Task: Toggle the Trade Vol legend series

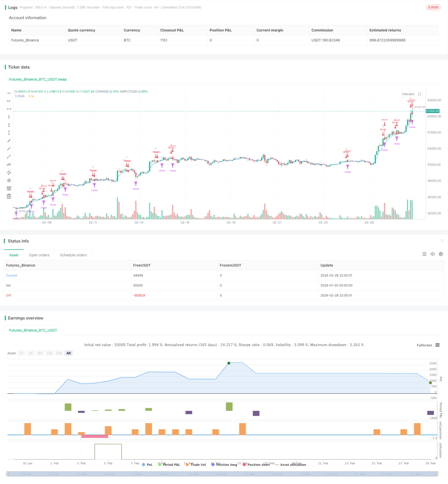Action: click(x=196, y=465)
